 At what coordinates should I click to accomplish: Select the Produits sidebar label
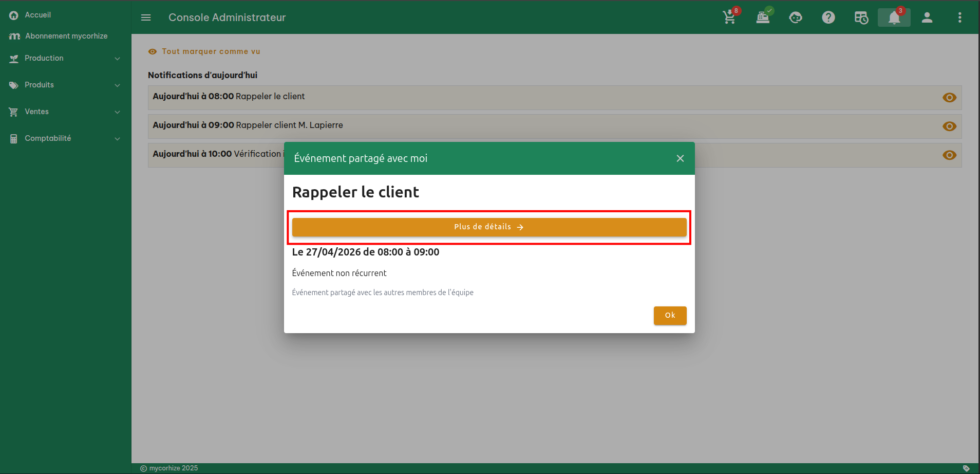pos(39,85)
